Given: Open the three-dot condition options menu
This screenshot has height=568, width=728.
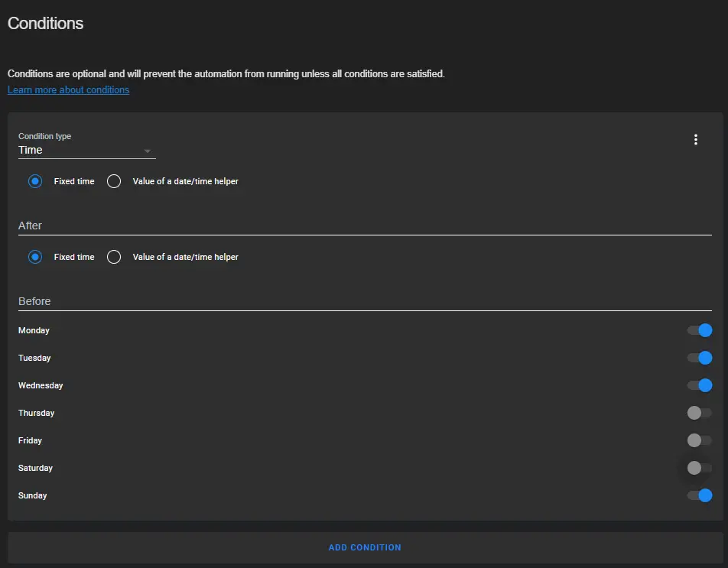Looking at the screenshot, I should [696, 140].
